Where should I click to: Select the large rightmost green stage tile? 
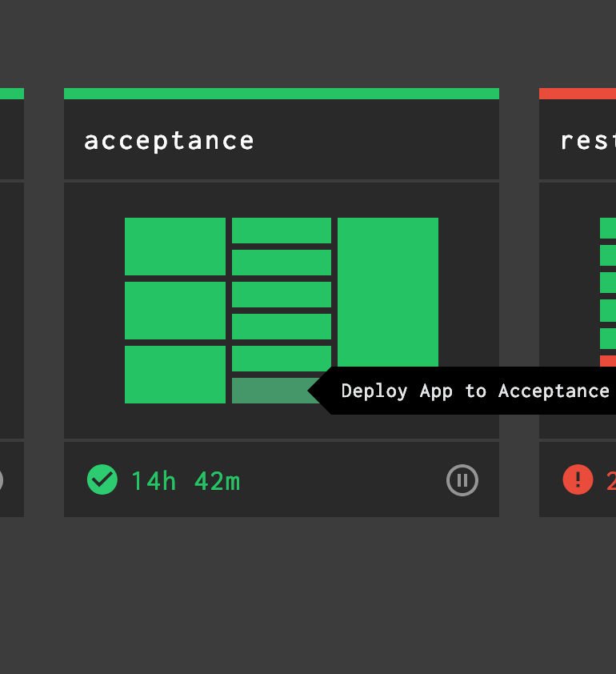[x=388, y=292]
